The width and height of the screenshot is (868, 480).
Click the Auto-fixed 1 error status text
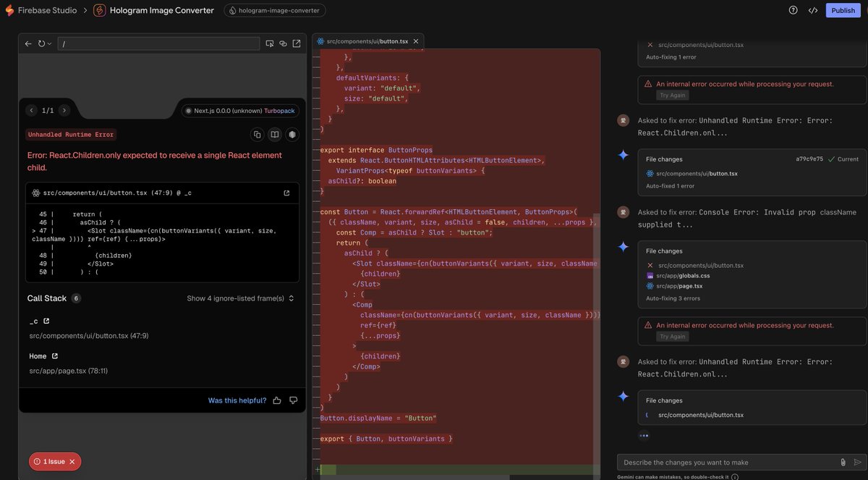tap(671, 186)
